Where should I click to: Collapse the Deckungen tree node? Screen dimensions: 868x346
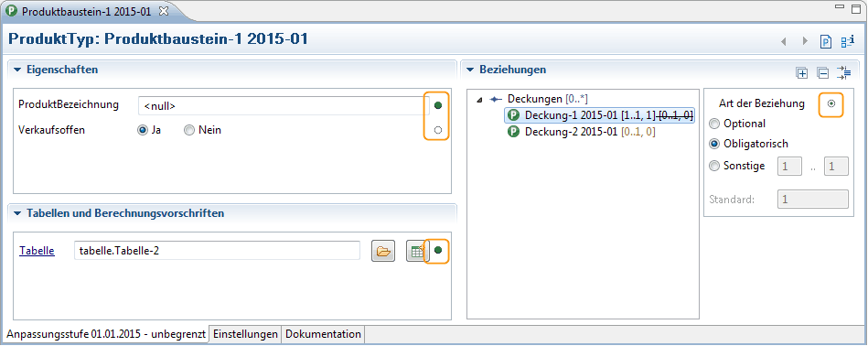coord(479,100)
